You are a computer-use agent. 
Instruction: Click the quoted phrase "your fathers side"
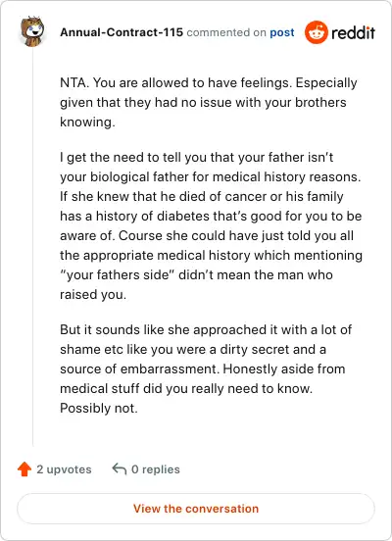coord(117,275)
